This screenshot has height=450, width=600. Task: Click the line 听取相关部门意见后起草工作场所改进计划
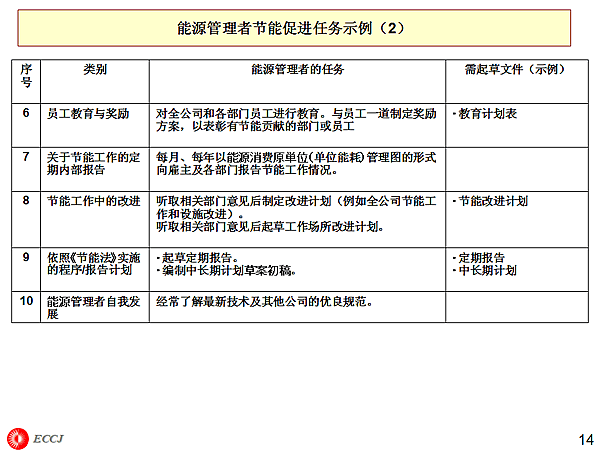[270, 227]
